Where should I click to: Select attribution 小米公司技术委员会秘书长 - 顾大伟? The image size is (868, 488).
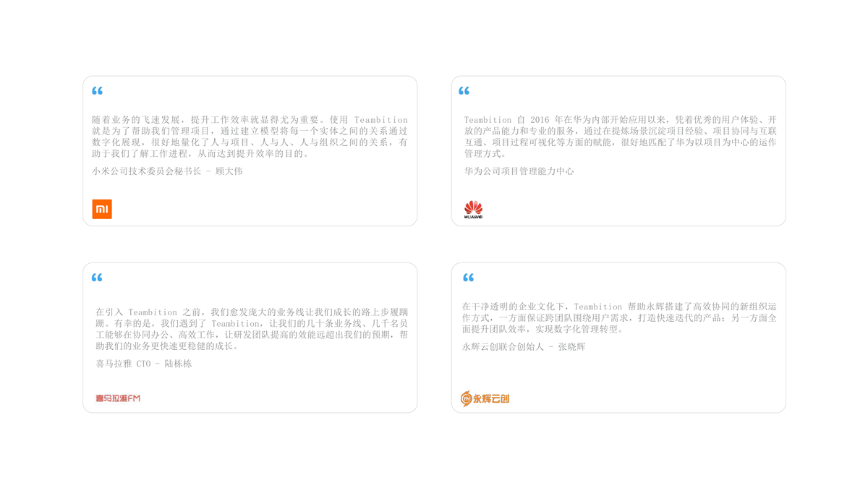click(x=167, y=171)
